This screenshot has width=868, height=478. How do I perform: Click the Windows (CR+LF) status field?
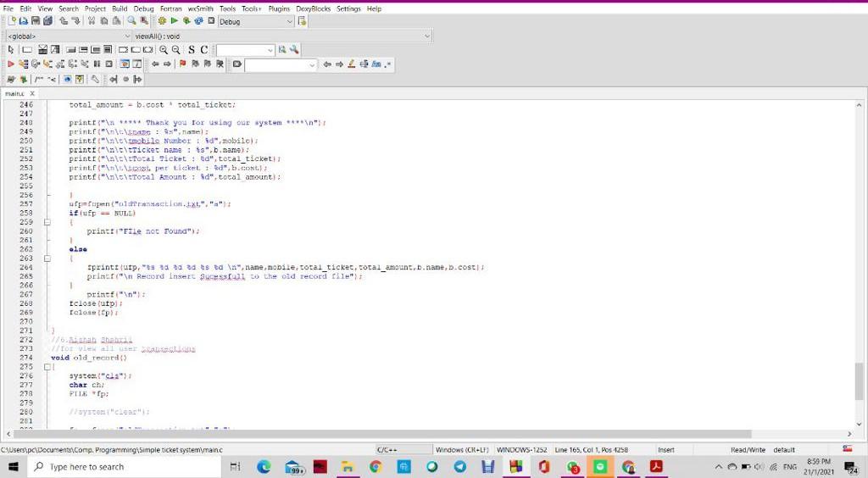click(462, 450)
